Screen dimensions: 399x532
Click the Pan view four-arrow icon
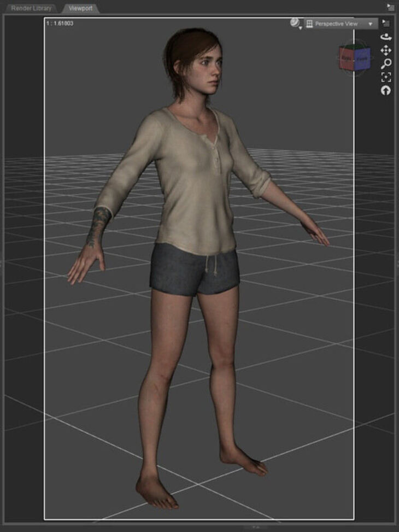[386, 50]
